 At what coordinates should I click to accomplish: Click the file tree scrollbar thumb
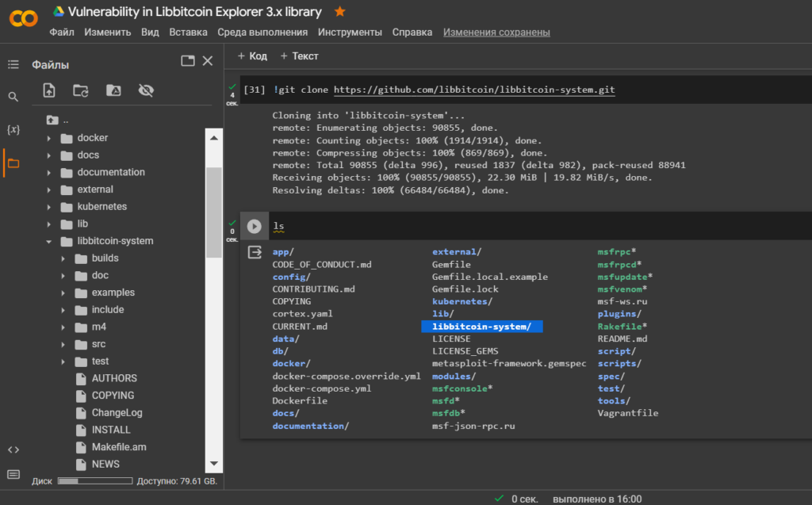coord(214,212)
